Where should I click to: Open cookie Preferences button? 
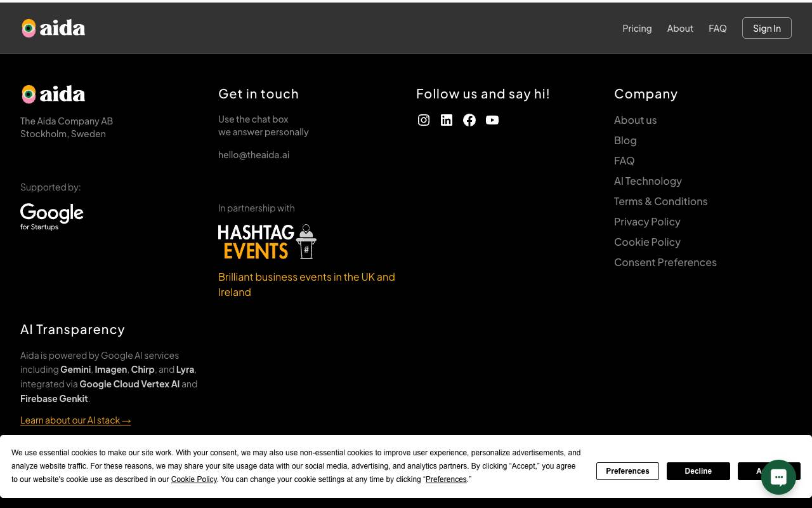(x=627, y=471)
